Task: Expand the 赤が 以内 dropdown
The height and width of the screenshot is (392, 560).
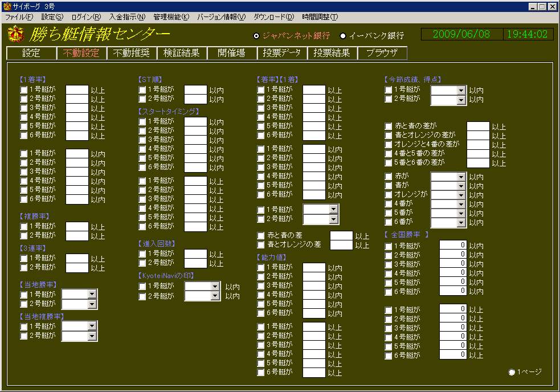Action: click(461, 177)
